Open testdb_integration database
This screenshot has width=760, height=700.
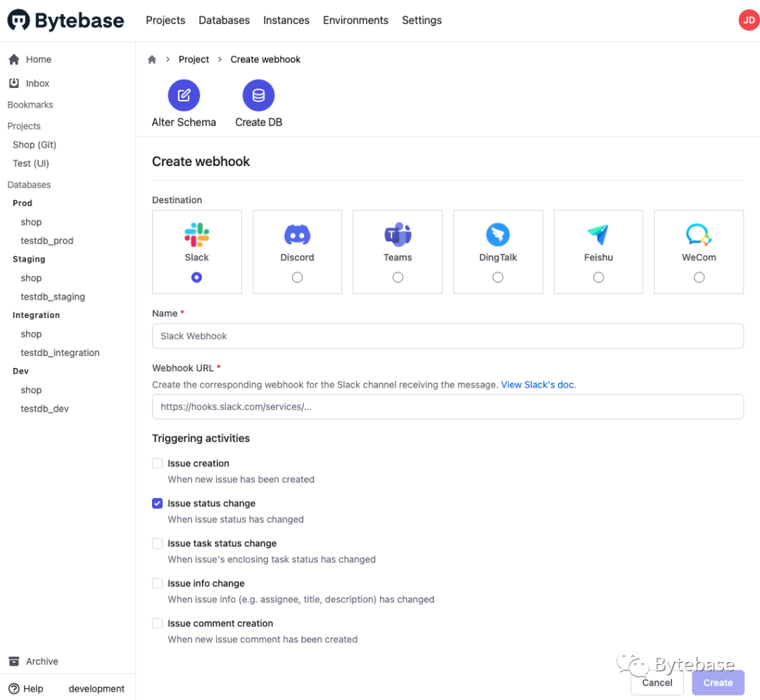tap(60, 352)
